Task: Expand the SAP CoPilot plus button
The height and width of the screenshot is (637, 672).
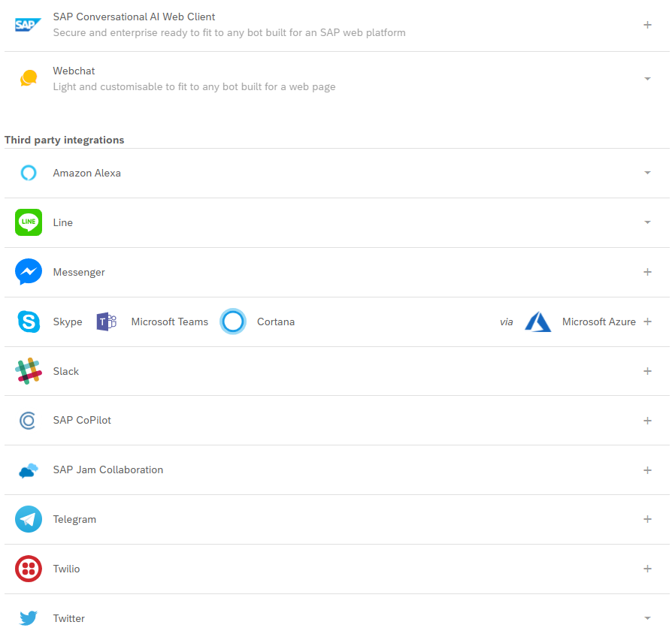Action: pos(648,421)
